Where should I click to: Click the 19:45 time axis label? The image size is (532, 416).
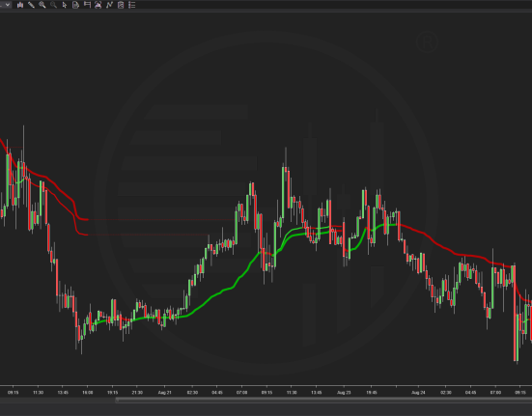click(372, 393)
